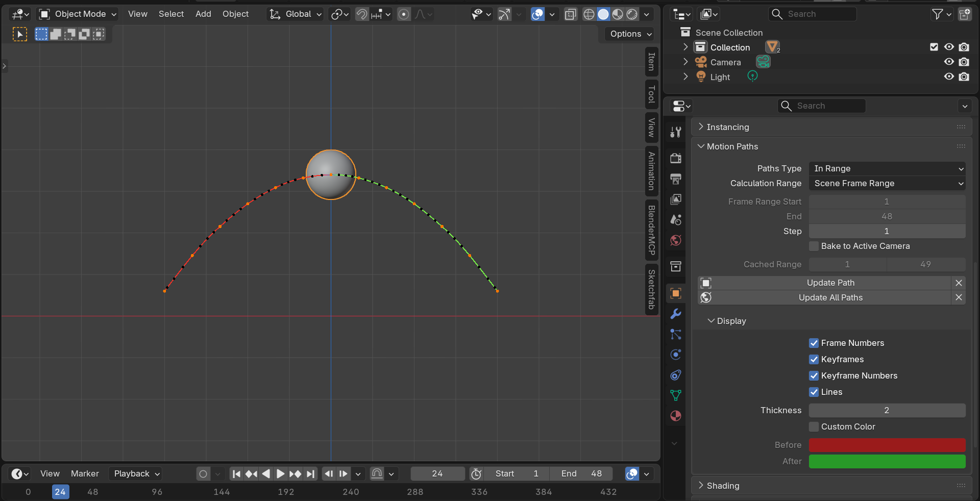This screenshot has width=980, height=501.
Task: Toggle auto keying record button
Action: click(203, 474)
